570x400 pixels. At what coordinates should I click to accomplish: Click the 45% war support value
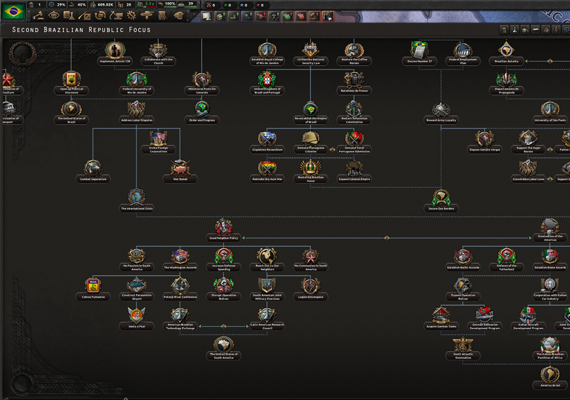[78, 5]
